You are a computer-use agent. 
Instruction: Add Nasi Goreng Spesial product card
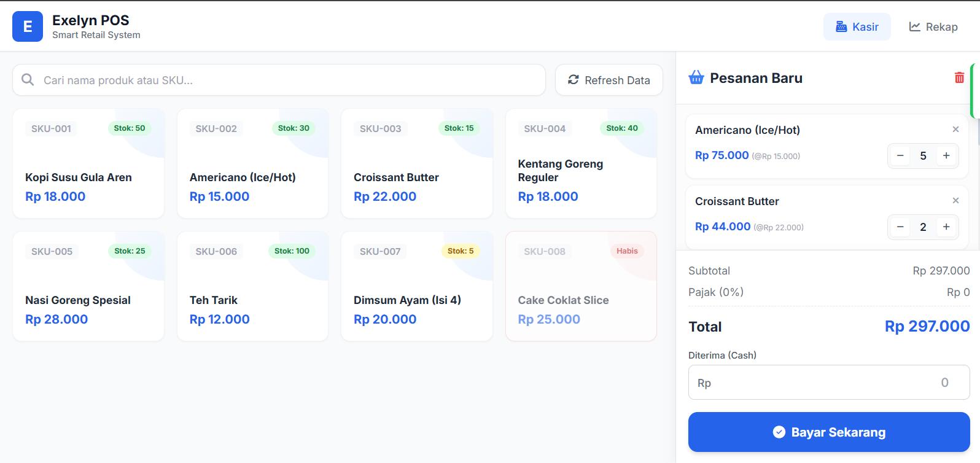(x=88, y=286)
